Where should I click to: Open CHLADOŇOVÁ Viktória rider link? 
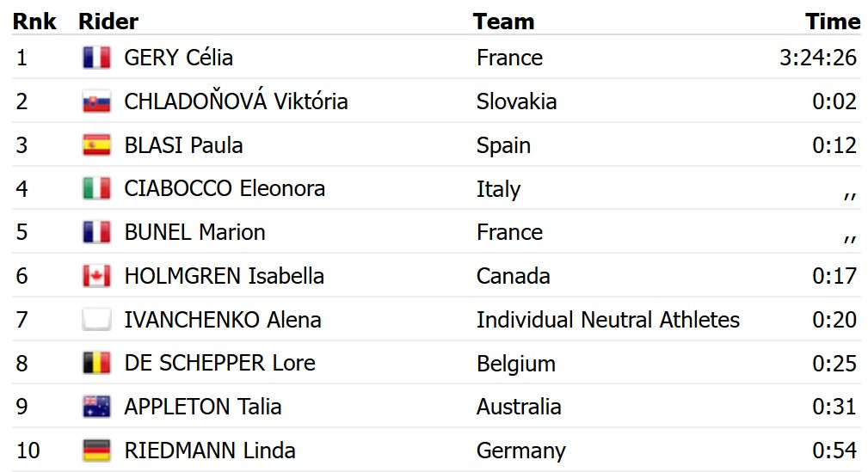pyautogui.click(x=236, y=101)
